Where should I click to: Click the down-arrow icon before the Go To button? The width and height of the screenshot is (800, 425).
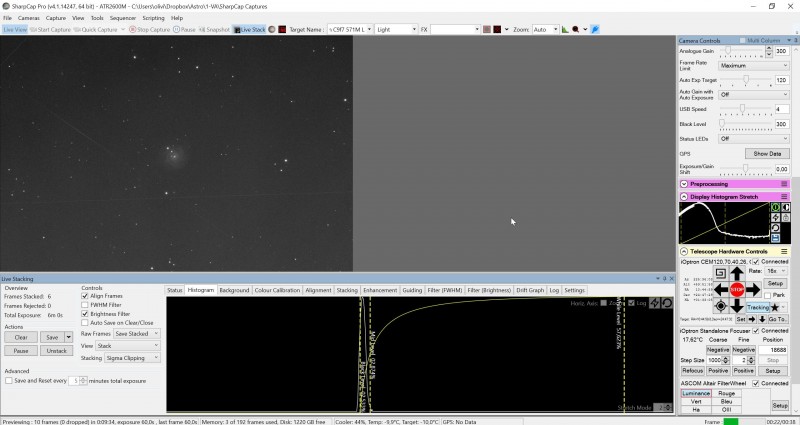point(762,319)
